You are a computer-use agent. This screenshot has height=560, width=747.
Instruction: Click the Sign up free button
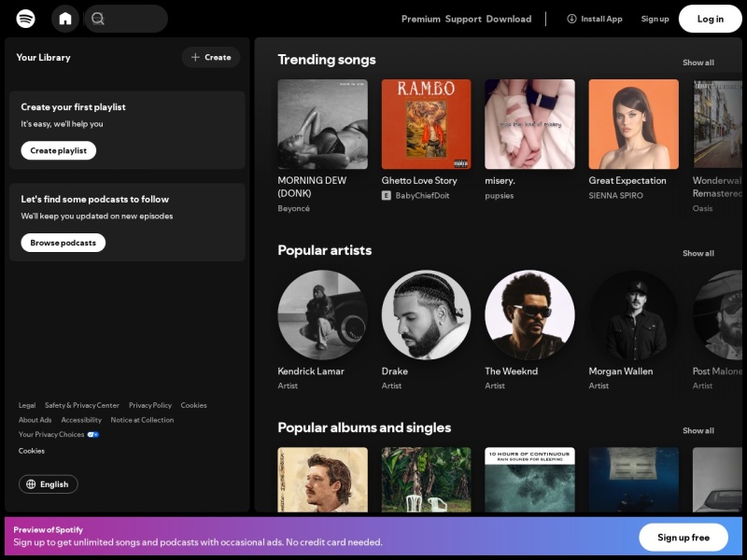tap(684, 538)
